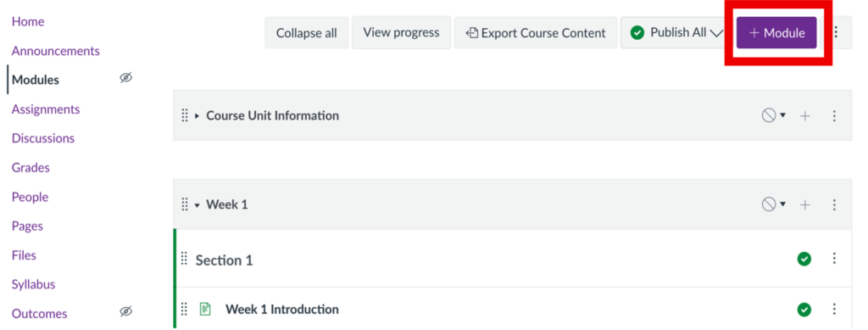This screenshot has width=868, height=330.
Task: Click the plus icon on Course Unit Information
Action: click(805, 115)
